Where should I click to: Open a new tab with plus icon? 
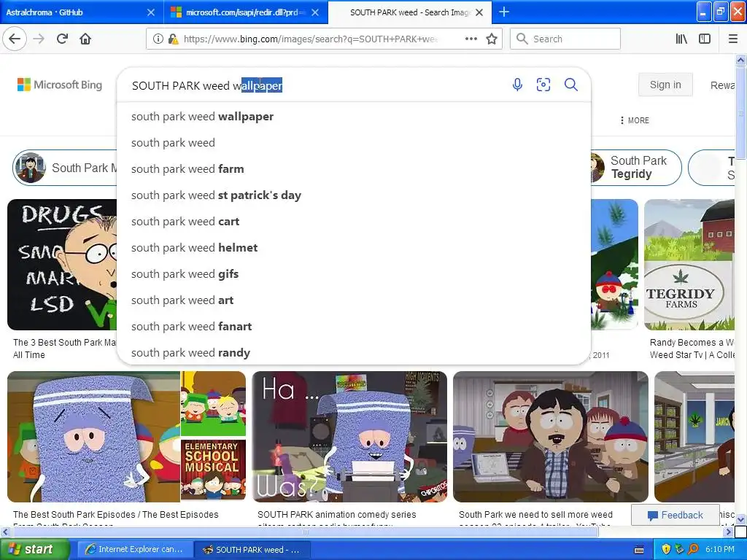[x=503, y=12]
